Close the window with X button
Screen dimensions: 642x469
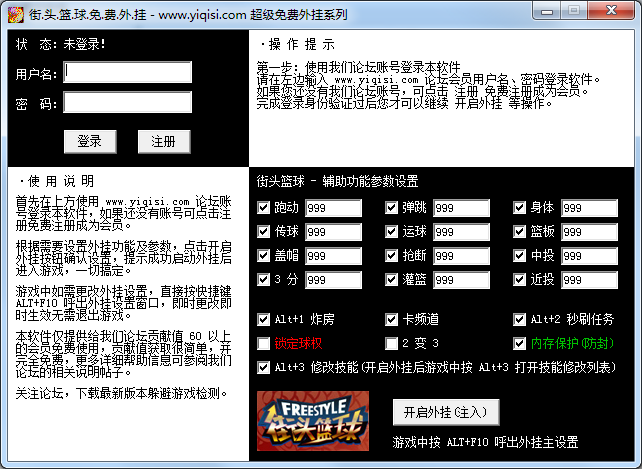[x=612, y=11]
